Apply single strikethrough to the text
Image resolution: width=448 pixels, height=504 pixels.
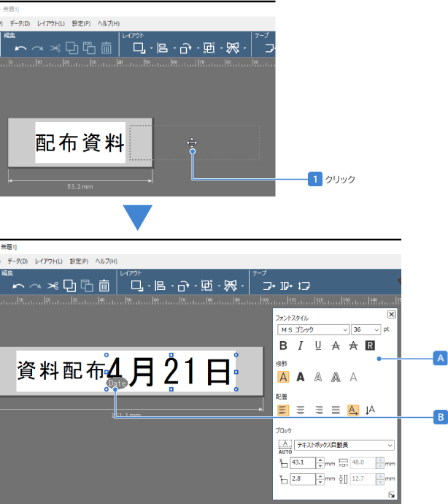(335, 345)
